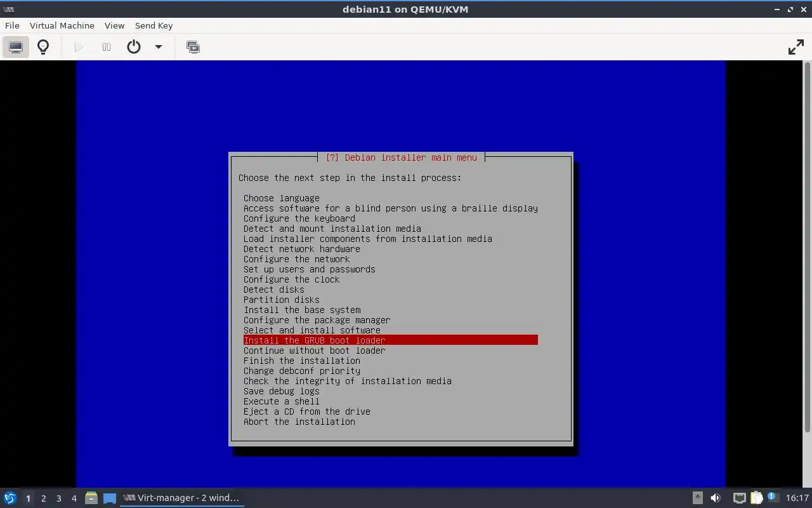This screenshot has height=508, width=812.
Task: Pause the virtual machine
Action: click(107, 47)
